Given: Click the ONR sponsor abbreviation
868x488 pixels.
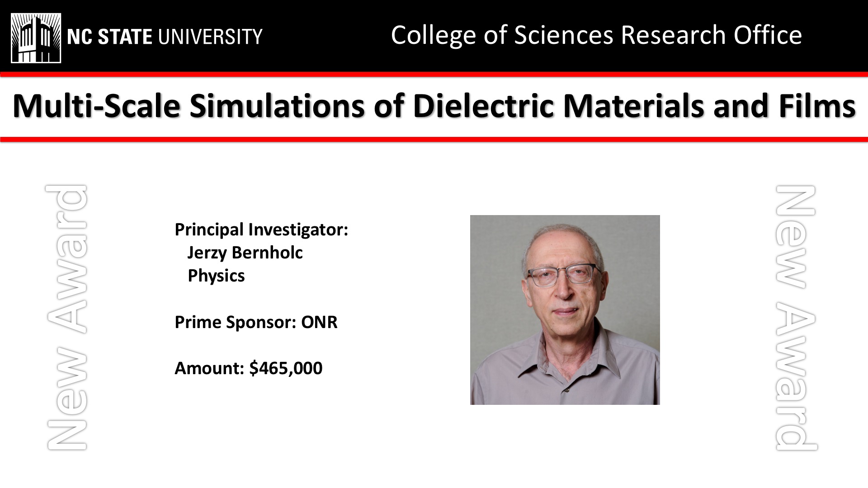Looking at the screenshot, I should (319, 322).
